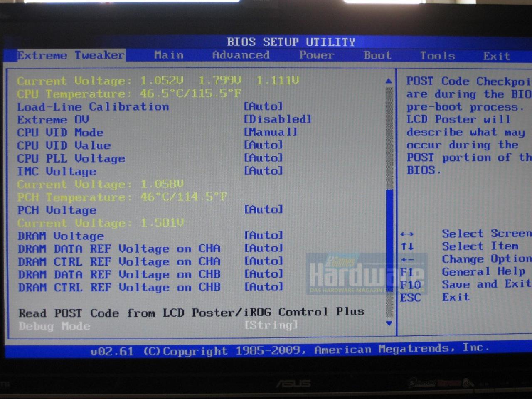Select the IMC Voltage label
Viewport: 532px width, 399px height.
pyautogui.click(x=57, y=171)
